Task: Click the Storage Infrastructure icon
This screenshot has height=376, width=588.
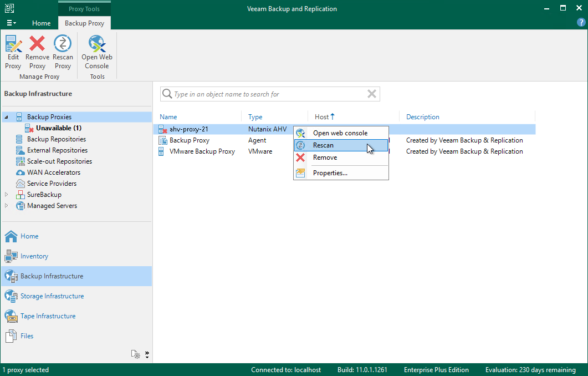Action: 11,296
